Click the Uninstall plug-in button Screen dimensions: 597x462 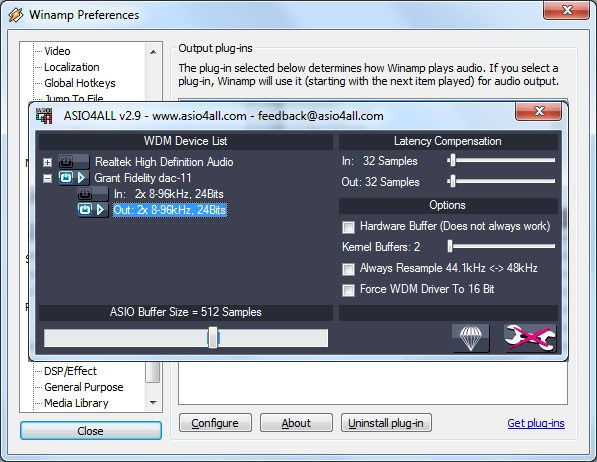[x=386, y=423]
